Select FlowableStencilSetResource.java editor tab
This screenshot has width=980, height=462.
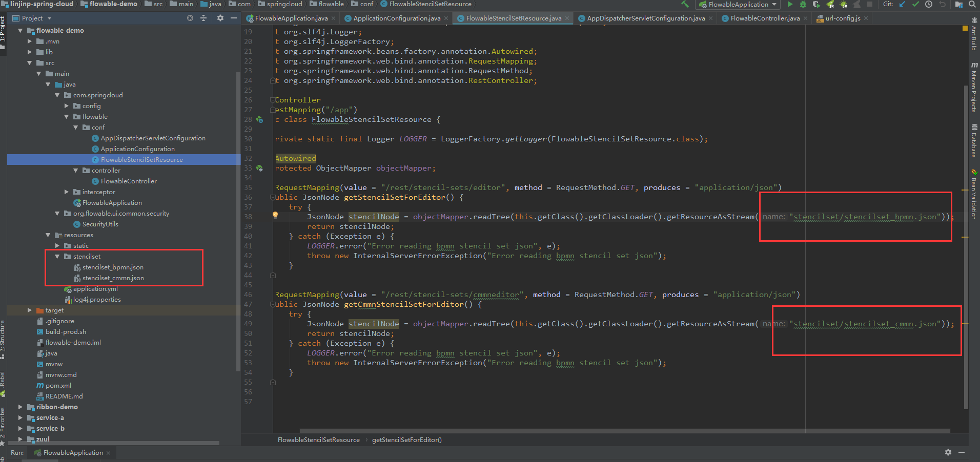513,18
